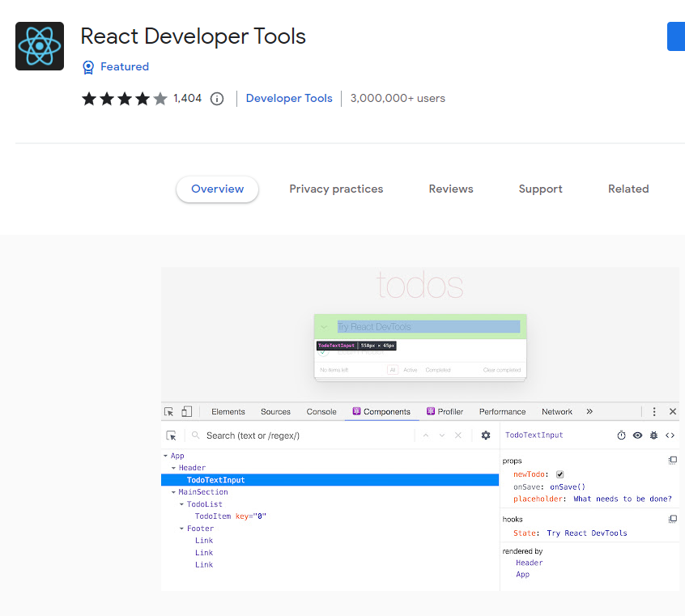This screenshot has height=616, width=685.
Task: Select the TodoTextInput tree row
Action: 330,480
